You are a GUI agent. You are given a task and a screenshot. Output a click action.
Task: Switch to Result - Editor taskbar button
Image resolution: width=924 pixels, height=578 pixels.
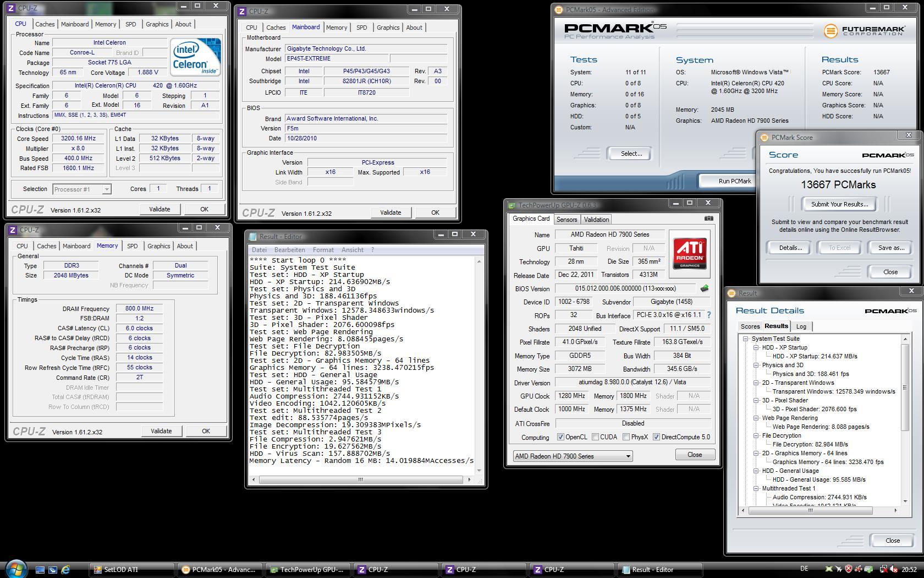[659, 570]
